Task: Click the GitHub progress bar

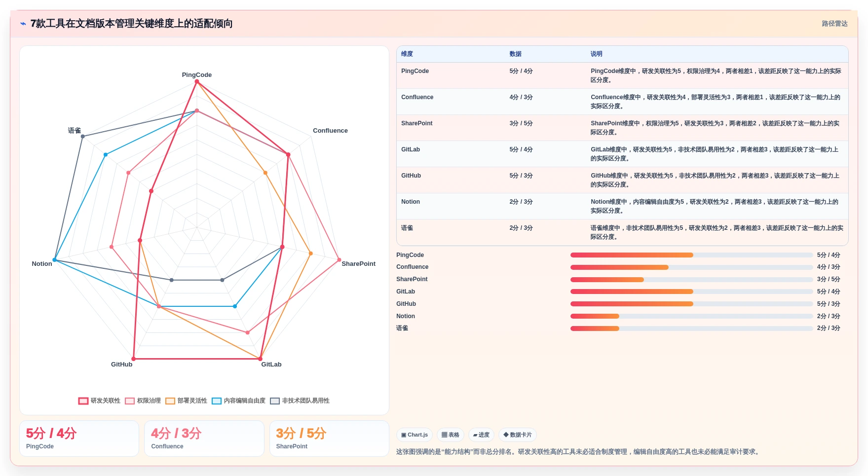Action: pyautogui.click(x=691, y=304)
